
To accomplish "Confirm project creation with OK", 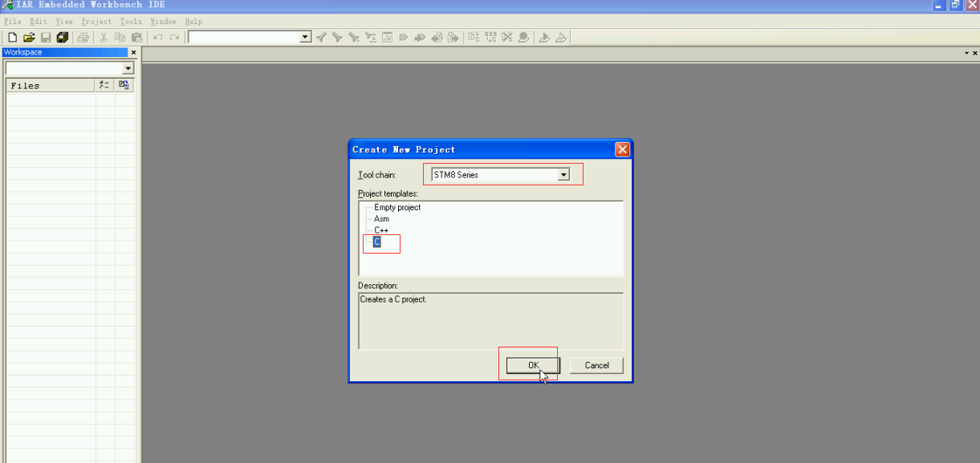I will click(533, 365).
